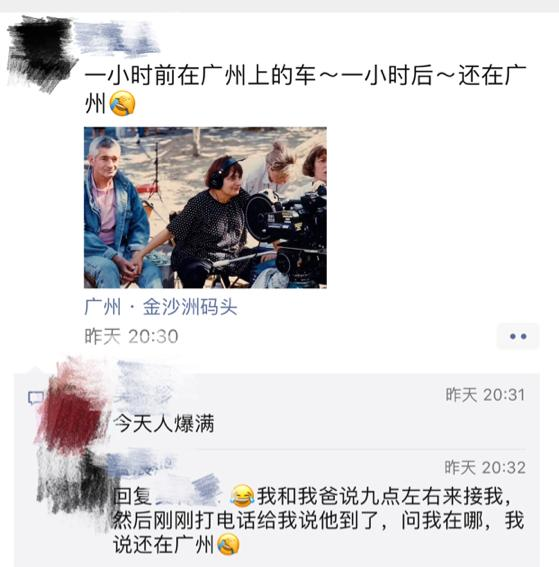Select the comment 今天人爆满
The width and height of the screenshot is (559, 567).
[x=164, y=423]
